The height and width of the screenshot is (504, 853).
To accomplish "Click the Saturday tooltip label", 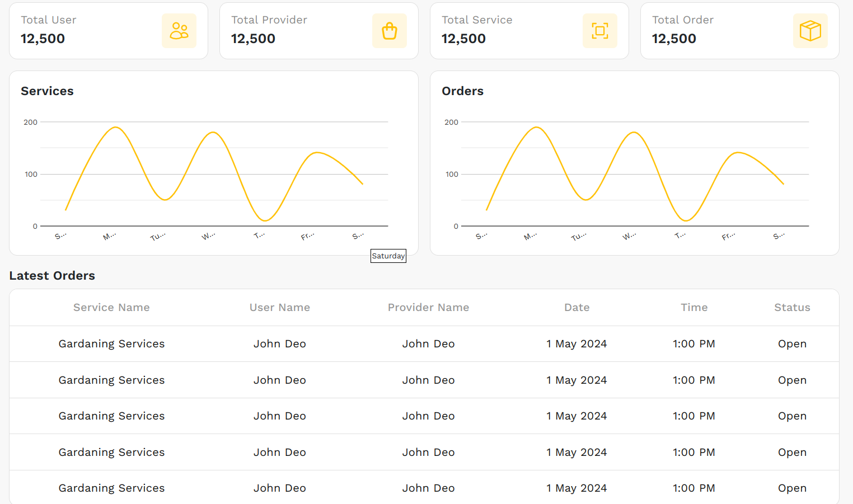I will (x=388, y=256).
